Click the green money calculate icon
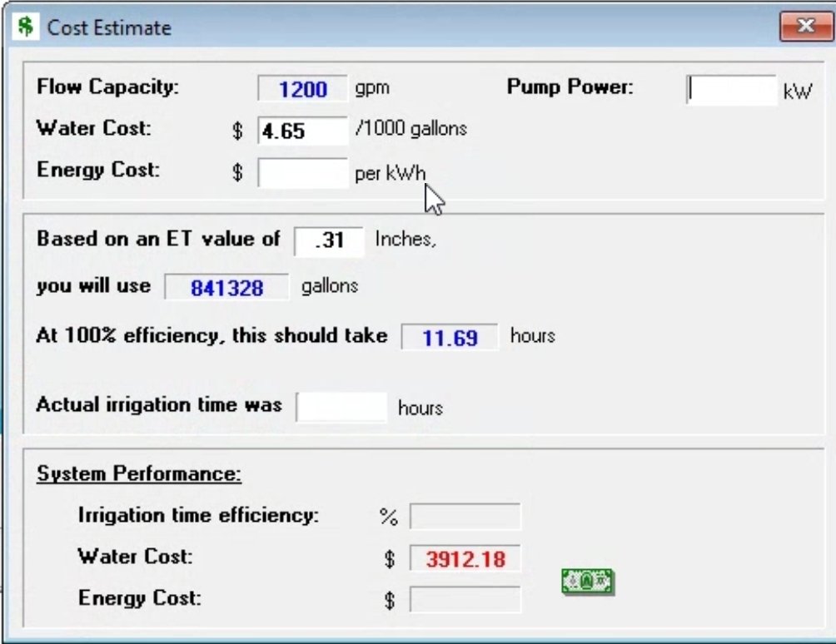The image size is (836, 644). [588, 581]
